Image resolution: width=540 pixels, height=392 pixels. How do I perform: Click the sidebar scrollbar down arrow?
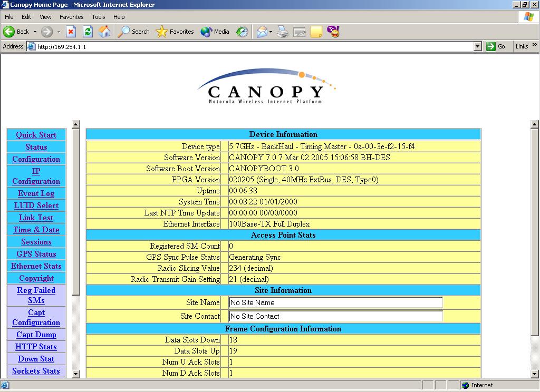point(76,374)
